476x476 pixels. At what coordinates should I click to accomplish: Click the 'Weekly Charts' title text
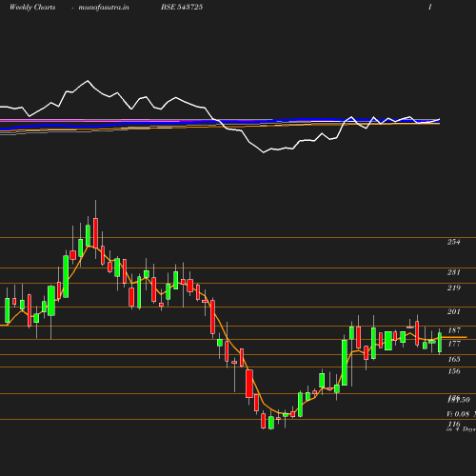pos(32,8)
